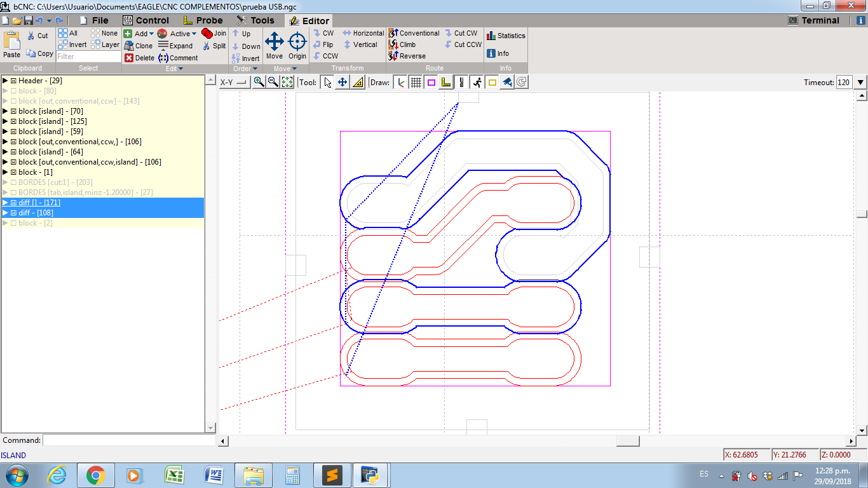Click the Comment button
Image resolution: width=868 pixels, height=488 pixels.
[178, 58]
